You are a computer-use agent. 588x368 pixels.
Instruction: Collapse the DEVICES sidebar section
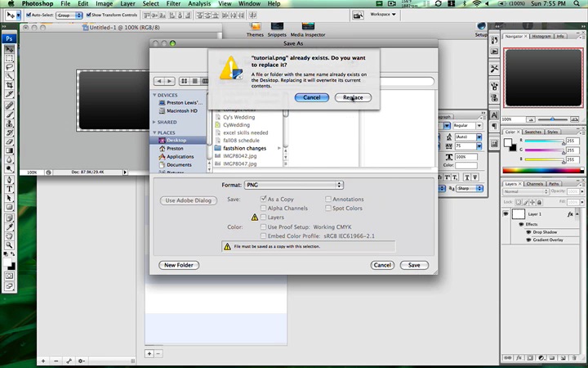coord(154,95)
